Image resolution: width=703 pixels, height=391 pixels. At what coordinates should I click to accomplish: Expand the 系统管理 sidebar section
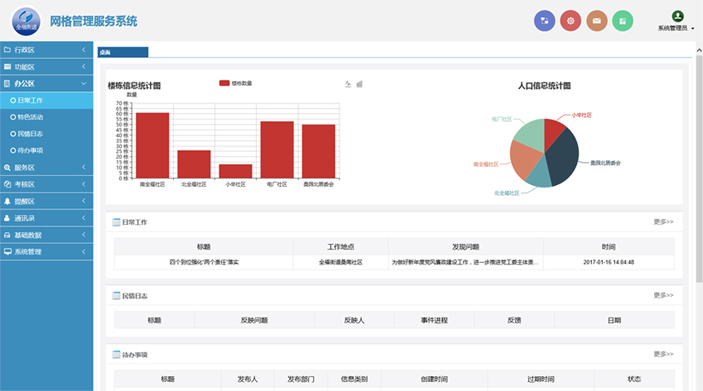tap(47, 252)
